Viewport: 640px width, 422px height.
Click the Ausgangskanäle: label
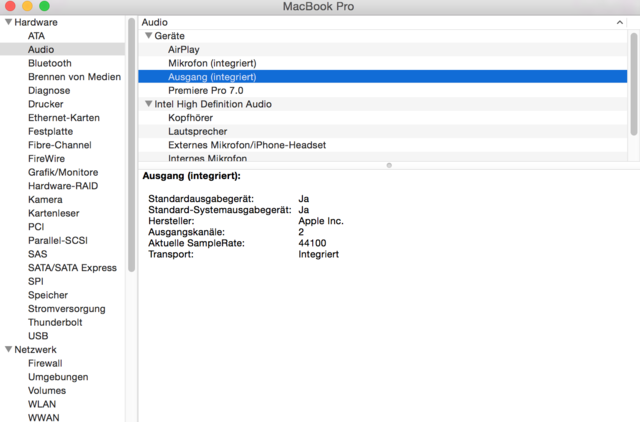coord(186,232)
